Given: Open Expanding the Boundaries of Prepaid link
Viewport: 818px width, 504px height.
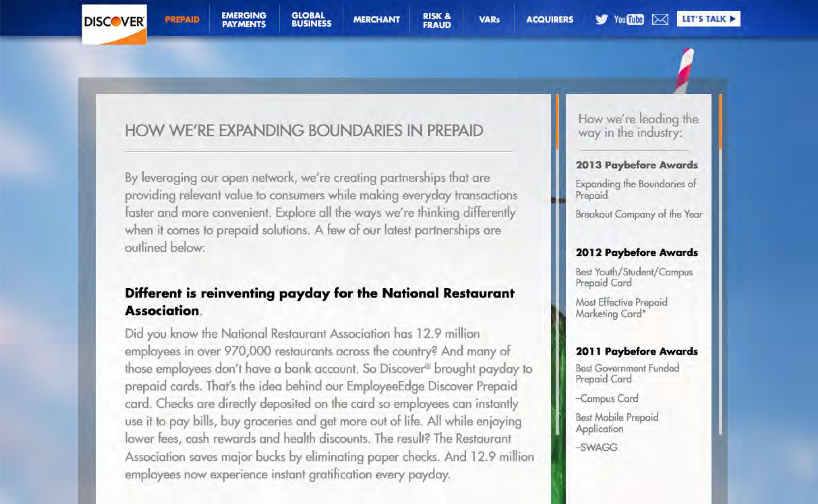Looking at the screenshot, I should coord(635,189).
